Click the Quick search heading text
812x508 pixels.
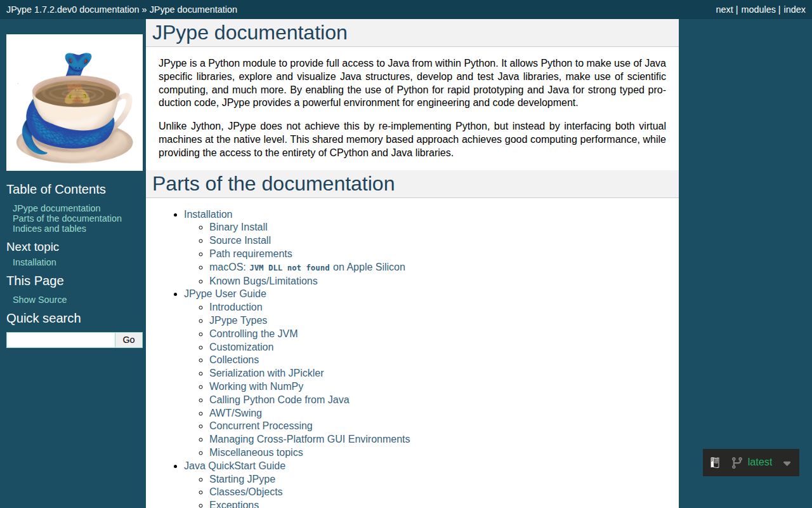(44, 318)
